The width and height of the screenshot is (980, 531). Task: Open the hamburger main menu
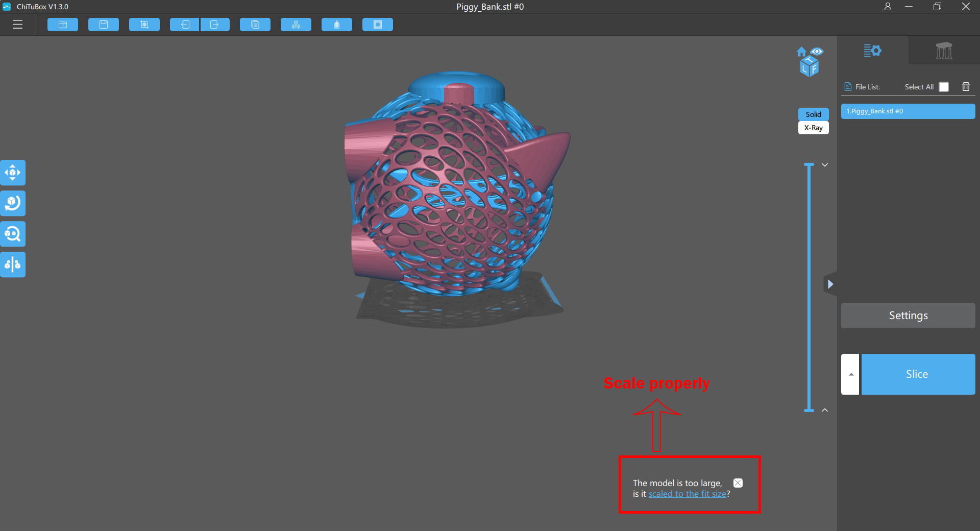[18, 25]
